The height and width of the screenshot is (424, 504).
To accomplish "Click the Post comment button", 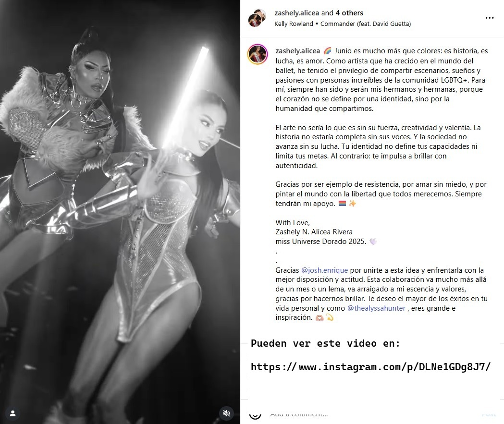I will coord(489,414).
